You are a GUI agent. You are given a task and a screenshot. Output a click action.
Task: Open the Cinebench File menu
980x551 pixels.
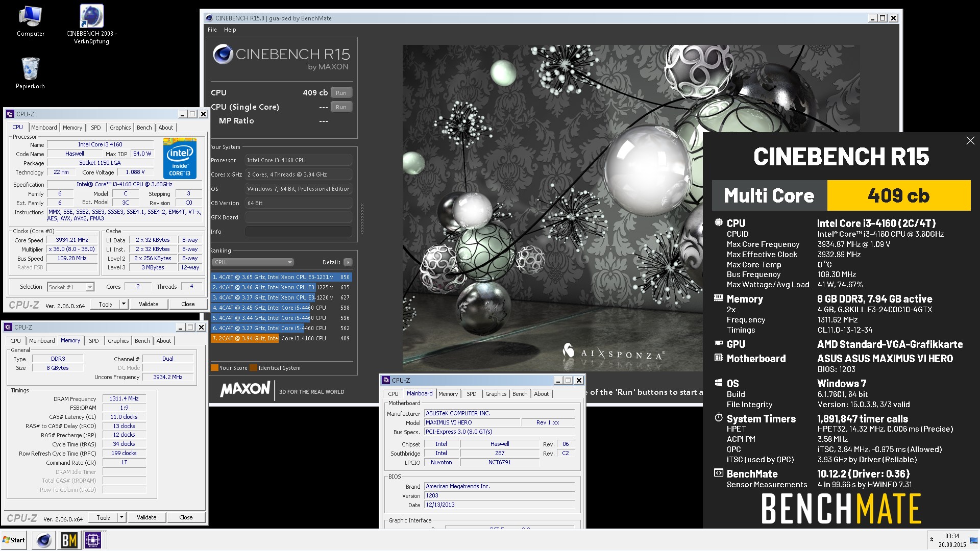coord(212,30)
